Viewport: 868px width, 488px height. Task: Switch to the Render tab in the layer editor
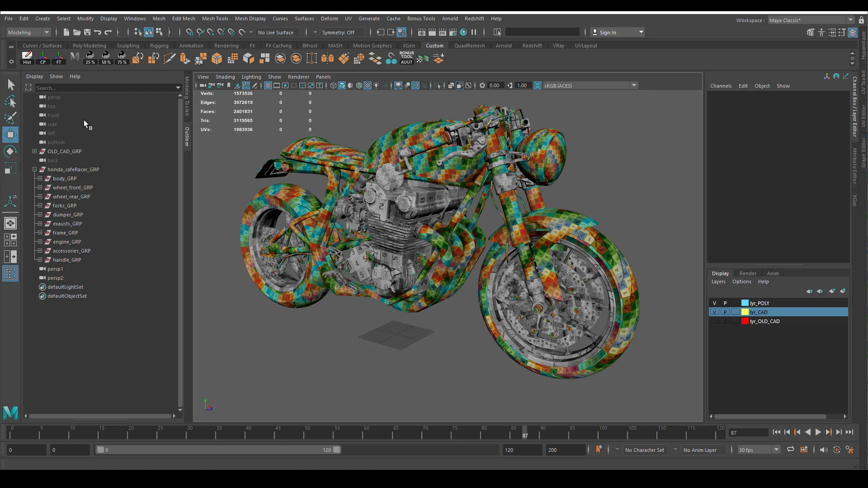tap(748, 273)
